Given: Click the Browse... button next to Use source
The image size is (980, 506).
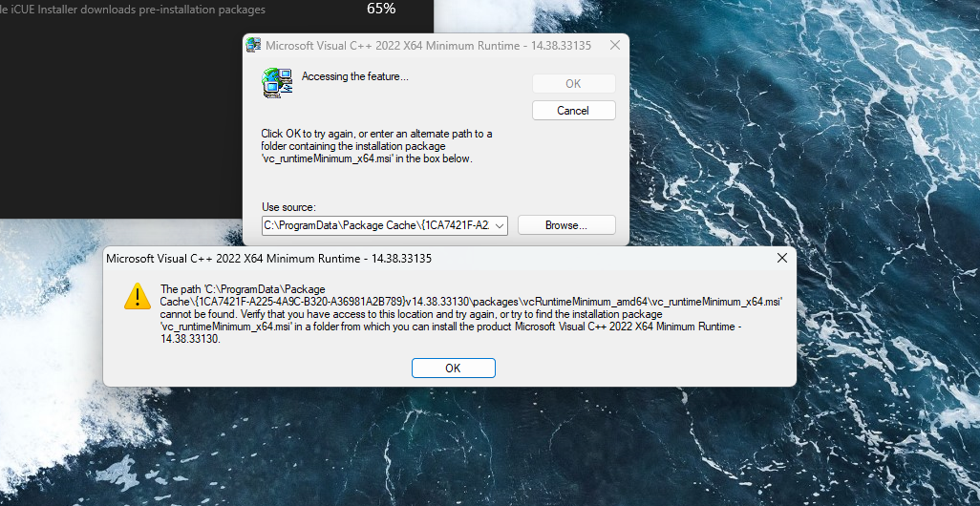Looking at the screenshot, I should 566,225.
